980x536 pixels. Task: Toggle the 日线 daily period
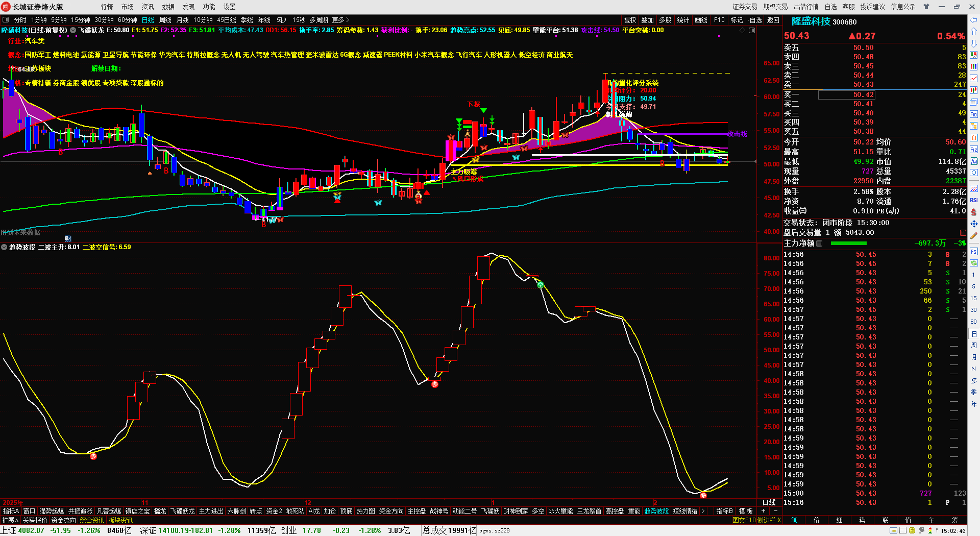pos(148,20)
